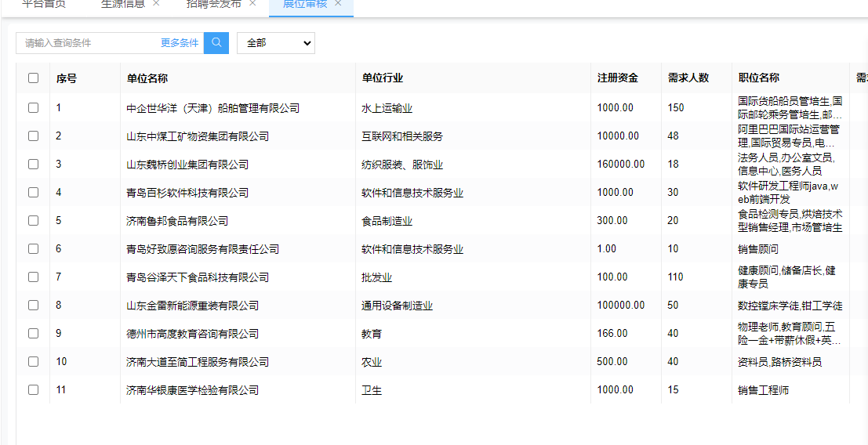Image resolution: width=868 pixels, height=445 pixels.
Task: Click the blue search magnifier button
Action: pos(216,43)
